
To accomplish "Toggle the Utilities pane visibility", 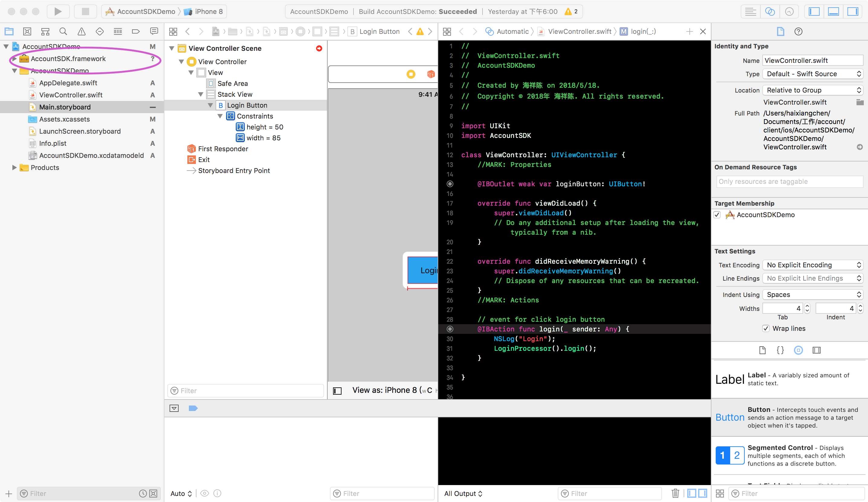I will (x=853, y=11).
